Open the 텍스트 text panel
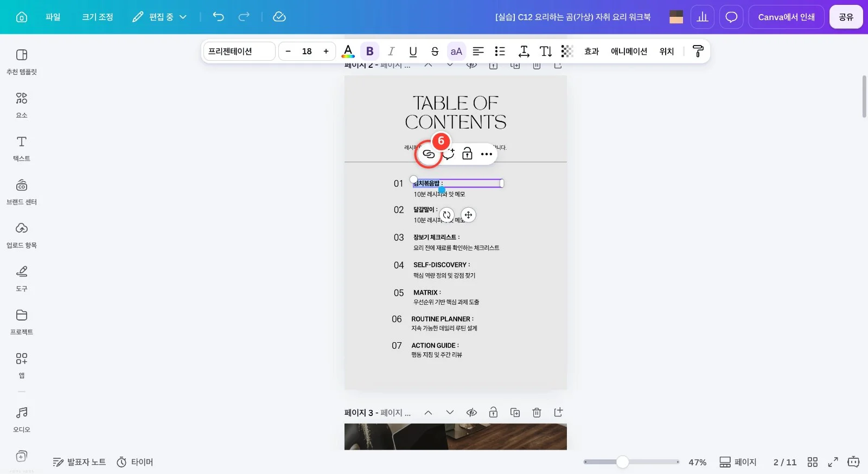This screenshot has height=474, width=868. (22, 148)
